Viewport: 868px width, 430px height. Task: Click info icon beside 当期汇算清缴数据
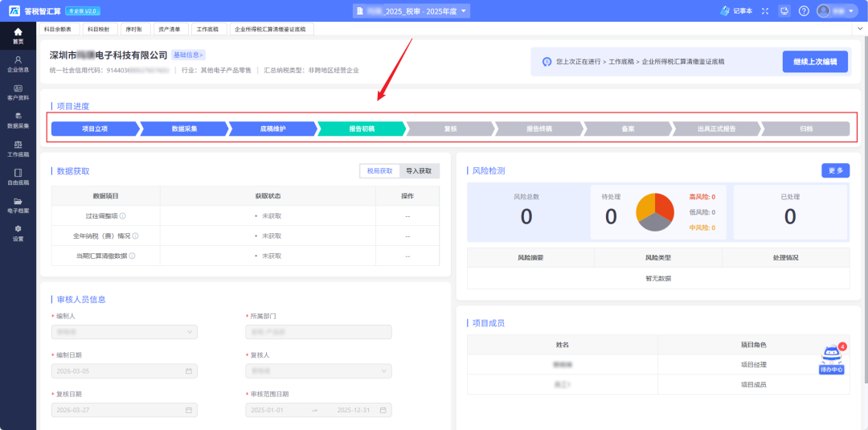pos(133,256)
